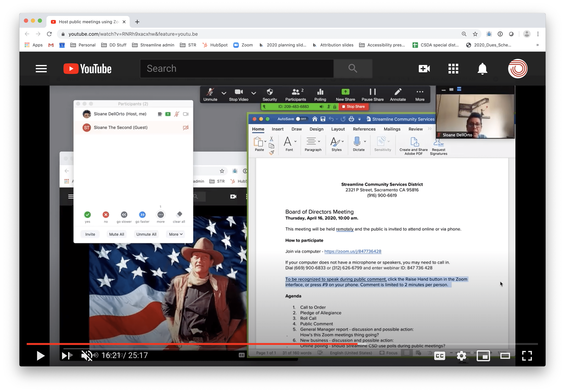Click the Unmute All button
This screenshot has width=565, height=392.
pos(146,234)
